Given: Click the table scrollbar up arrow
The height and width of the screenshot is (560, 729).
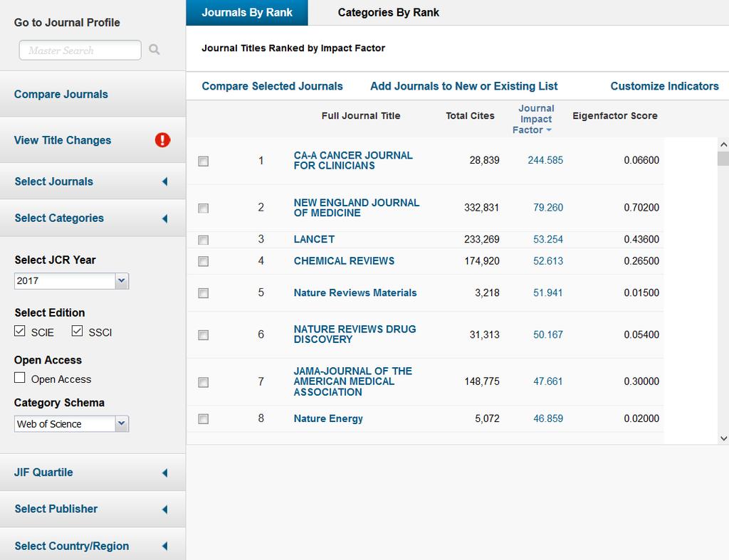Looking at the screenshot, I should coord(723,144).
